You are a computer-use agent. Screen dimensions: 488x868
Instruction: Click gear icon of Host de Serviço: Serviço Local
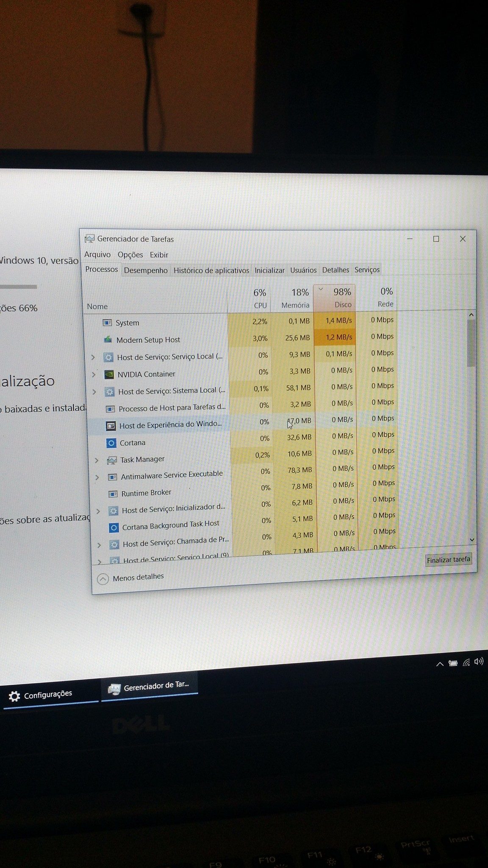click(x=108, y=357)
